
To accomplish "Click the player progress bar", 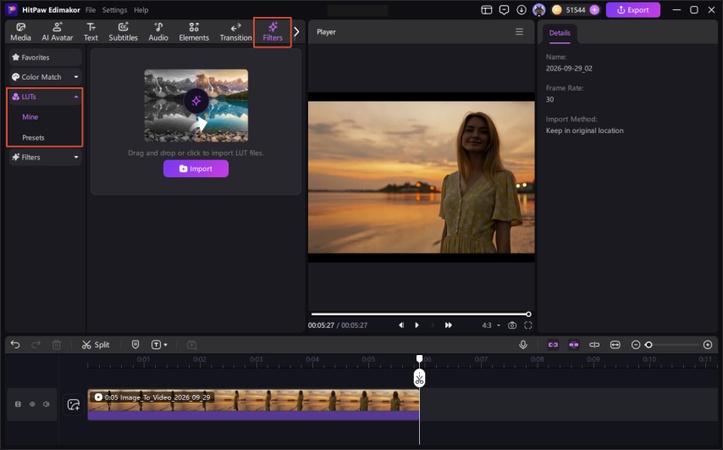I will [x=420, y=314].
